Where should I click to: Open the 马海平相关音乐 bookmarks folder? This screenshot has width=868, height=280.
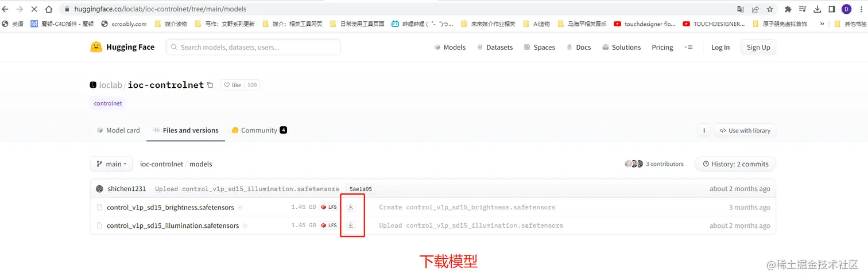(x=581, y=24)
